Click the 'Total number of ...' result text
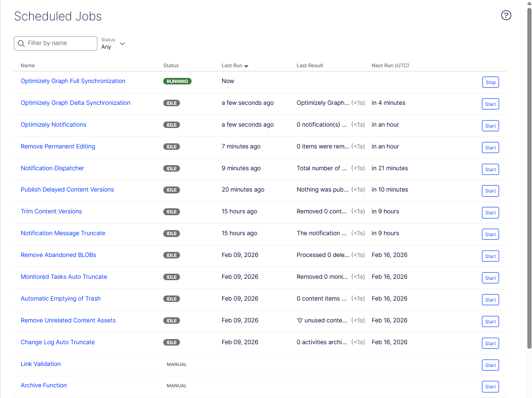 [321, 168]
